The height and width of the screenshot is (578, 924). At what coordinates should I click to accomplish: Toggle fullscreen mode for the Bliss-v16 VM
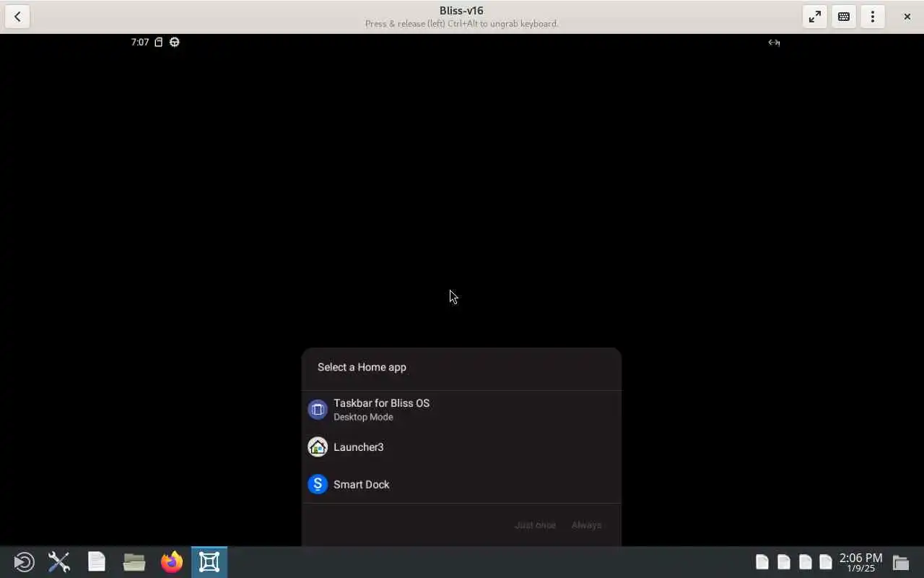pos(815,17)
